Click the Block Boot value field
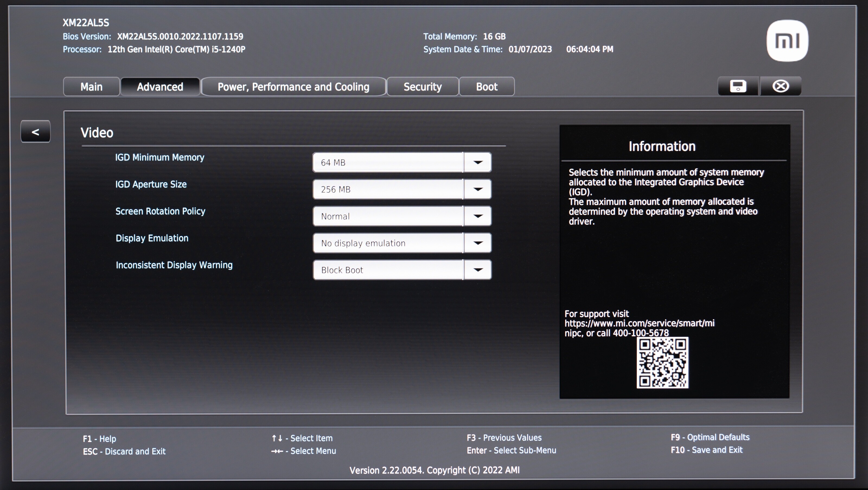Screen dimensions: 868x490 point(388,270)
